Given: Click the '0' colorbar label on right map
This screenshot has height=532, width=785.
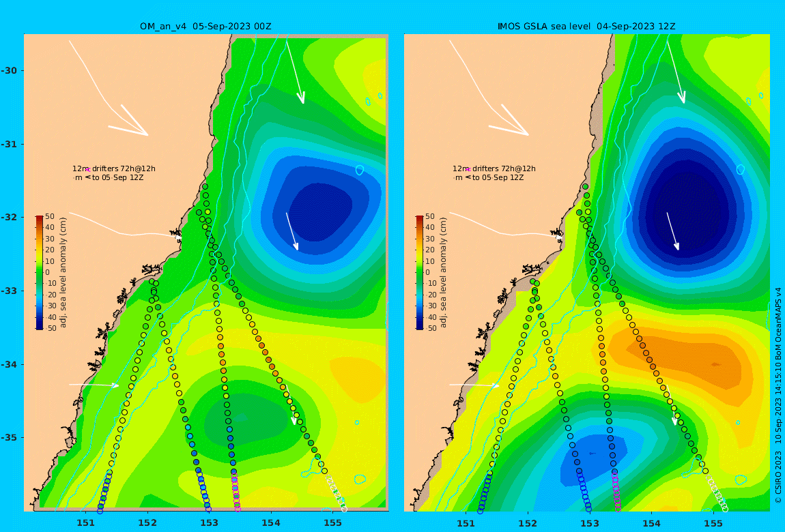Looking at the screenshot, I should pos(427,273).
